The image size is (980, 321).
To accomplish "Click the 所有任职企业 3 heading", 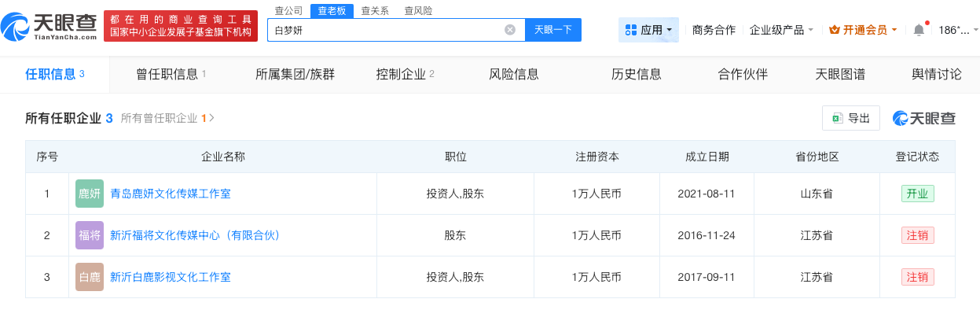I will coord(69,118).
